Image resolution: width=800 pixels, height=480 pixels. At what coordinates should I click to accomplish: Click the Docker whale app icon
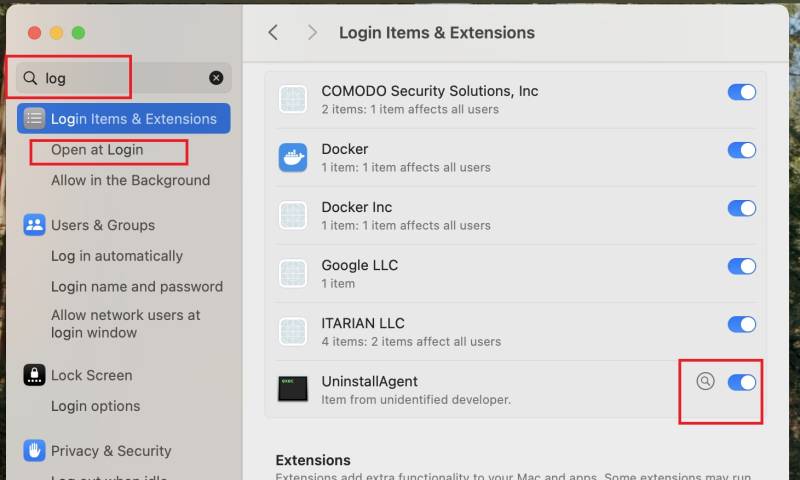[293, 158]
